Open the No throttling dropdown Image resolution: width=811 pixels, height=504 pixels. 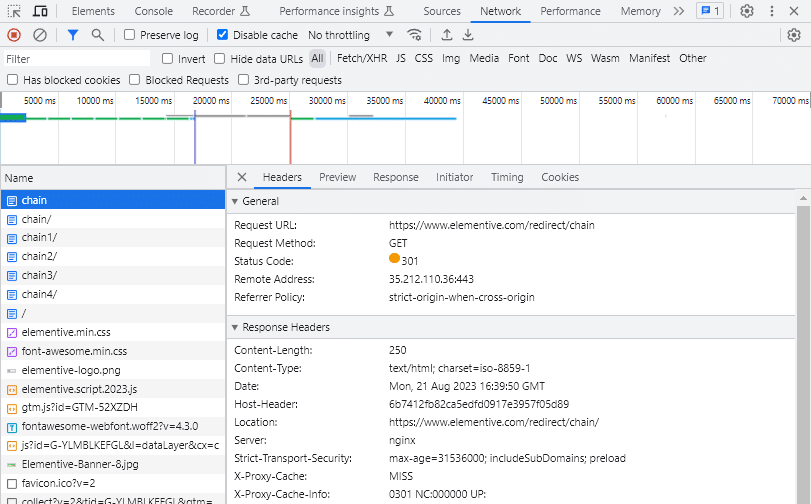coord(351,35)
